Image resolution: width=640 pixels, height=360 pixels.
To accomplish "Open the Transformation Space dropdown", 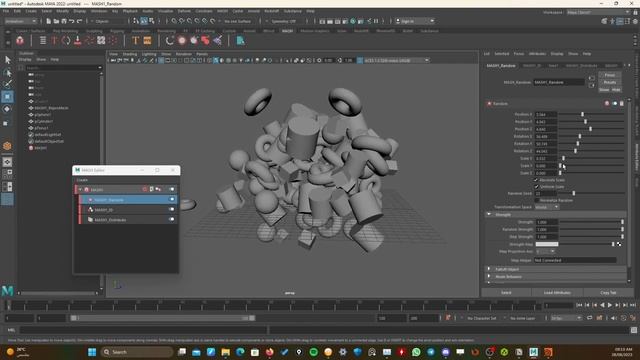I will [547, 207].
